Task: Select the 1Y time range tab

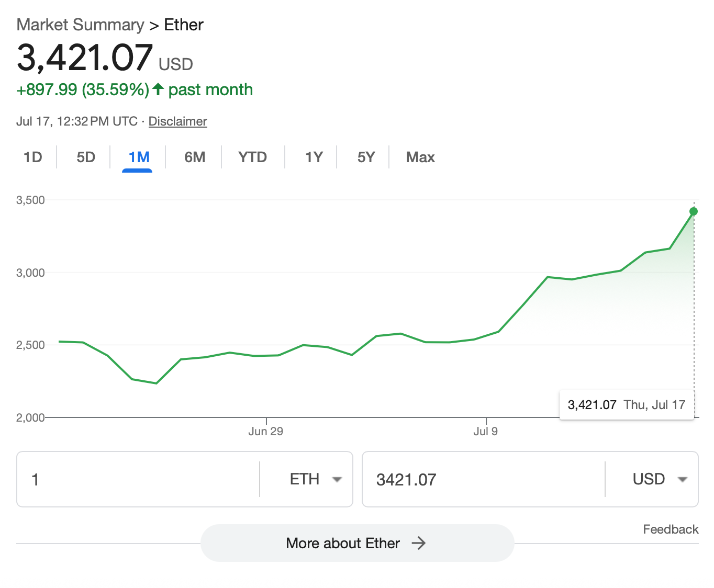Action: pyautogui.click(x=314, y=157)
